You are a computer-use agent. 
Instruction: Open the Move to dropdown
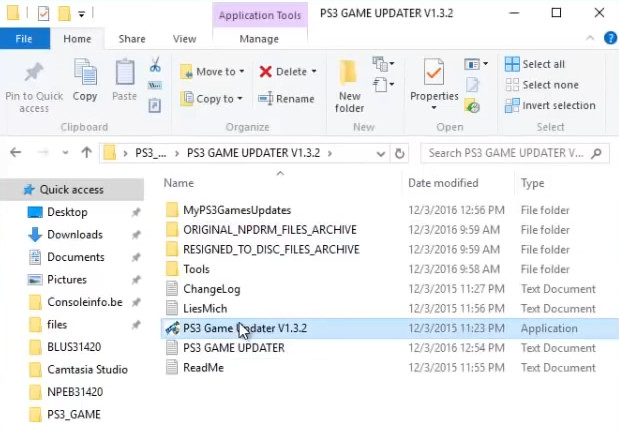coord(212,72)
